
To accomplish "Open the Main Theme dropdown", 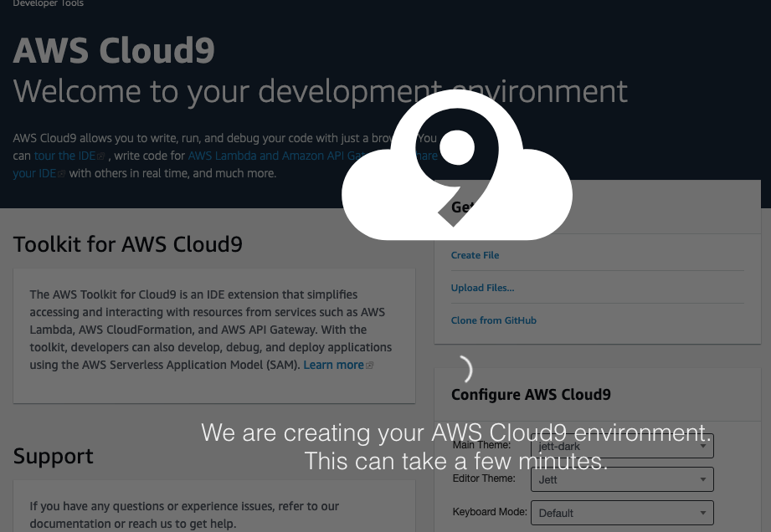I will click(x=622, y=446).
